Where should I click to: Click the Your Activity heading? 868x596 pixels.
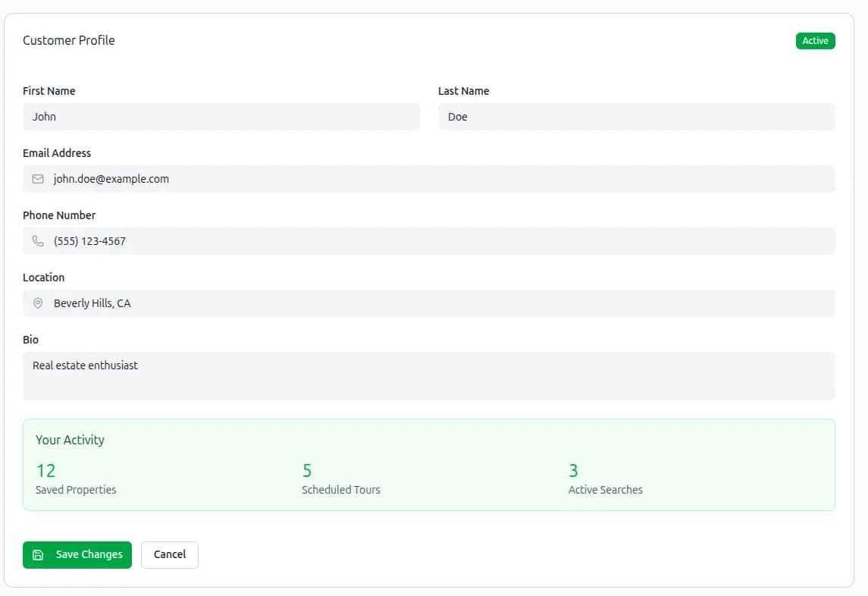pos(70,440)
